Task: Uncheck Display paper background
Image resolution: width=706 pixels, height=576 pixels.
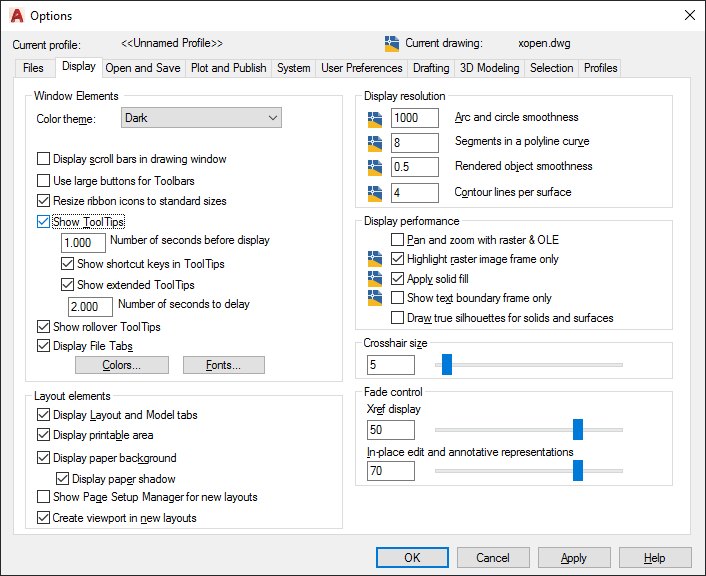Action: tap(43, 458)
